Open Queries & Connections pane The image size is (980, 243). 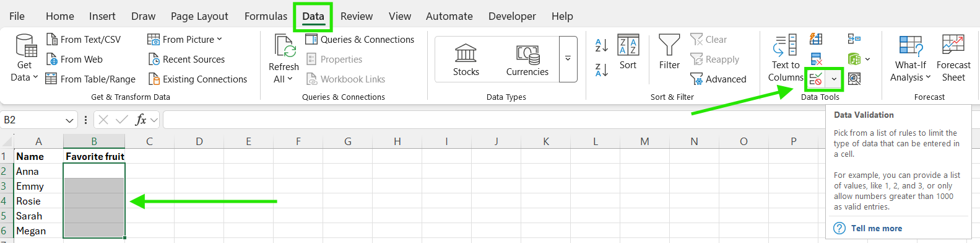[360, 39]
